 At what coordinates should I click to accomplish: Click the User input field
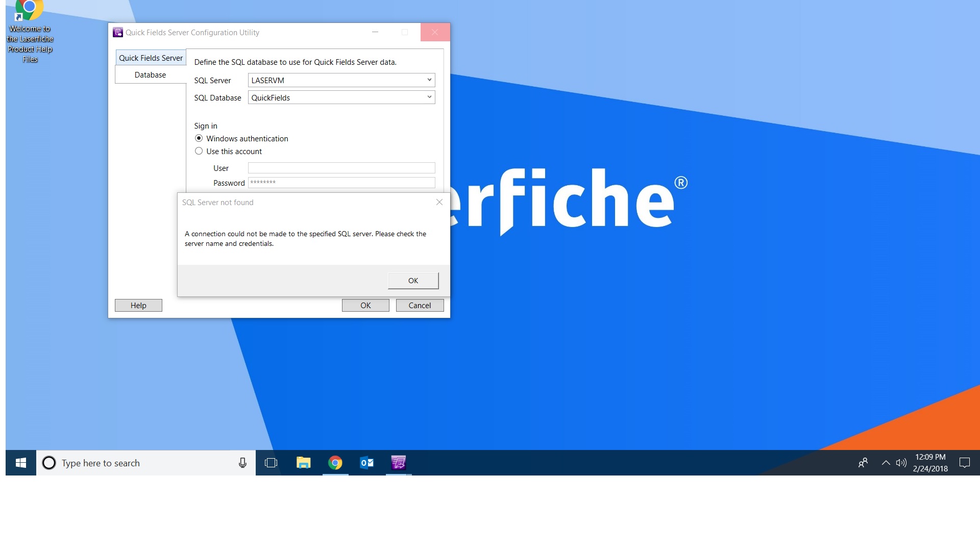(x=341, y=168)
